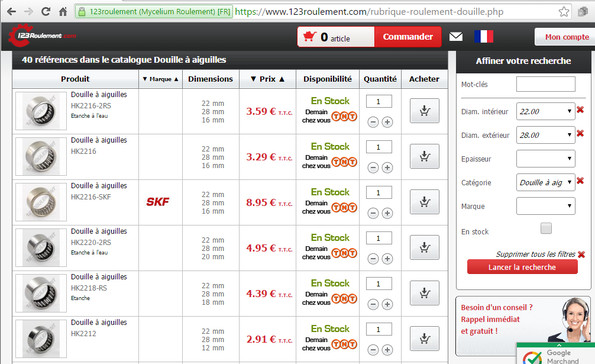Click the browser address bar URL
595x364 pixels.
tap(369, 12)
